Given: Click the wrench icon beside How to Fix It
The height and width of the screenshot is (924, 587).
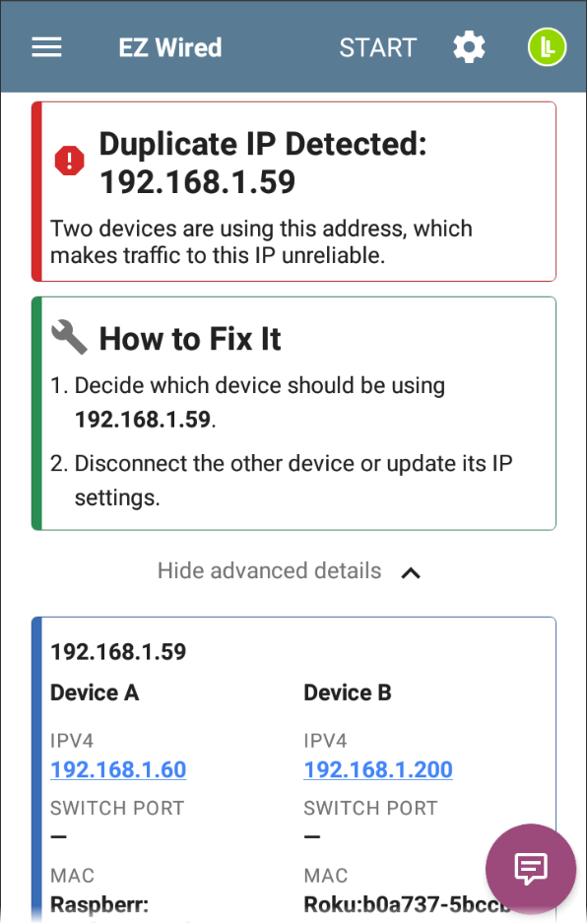Looking at the screenshot, I should (x=69, y=338).
